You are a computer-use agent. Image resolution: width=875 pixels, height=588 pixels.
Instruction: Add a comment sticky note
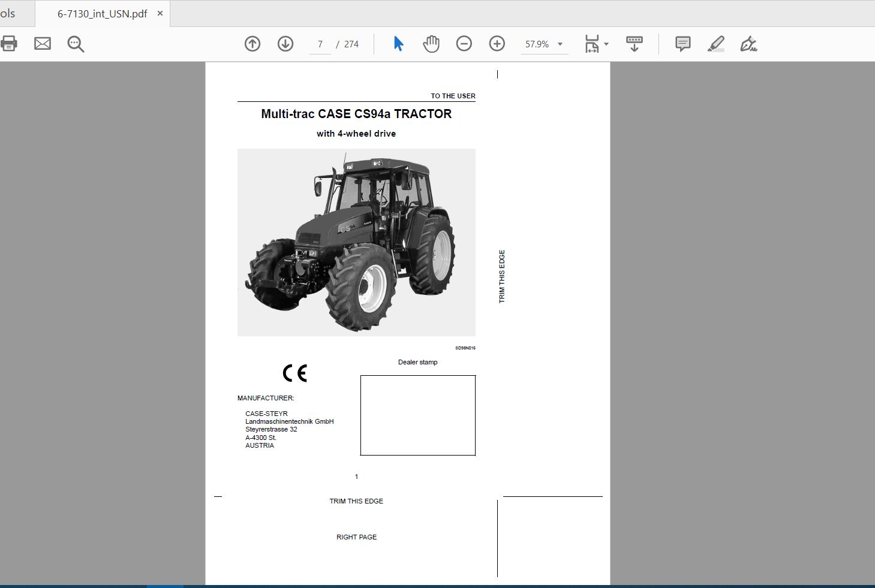[682, 44]
